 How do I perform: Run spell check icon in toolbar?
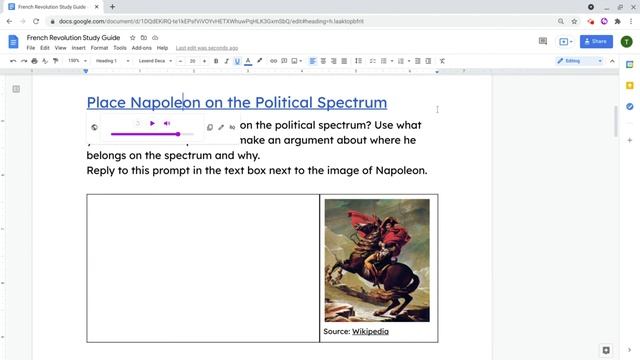45,61
